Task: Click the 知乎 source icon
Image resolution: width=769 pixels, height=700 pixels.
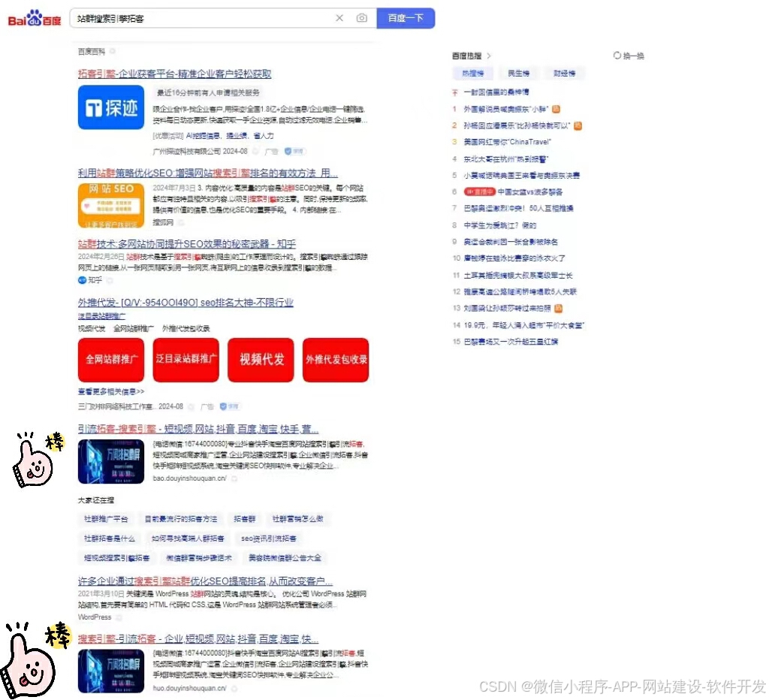Action: point(82,280)
